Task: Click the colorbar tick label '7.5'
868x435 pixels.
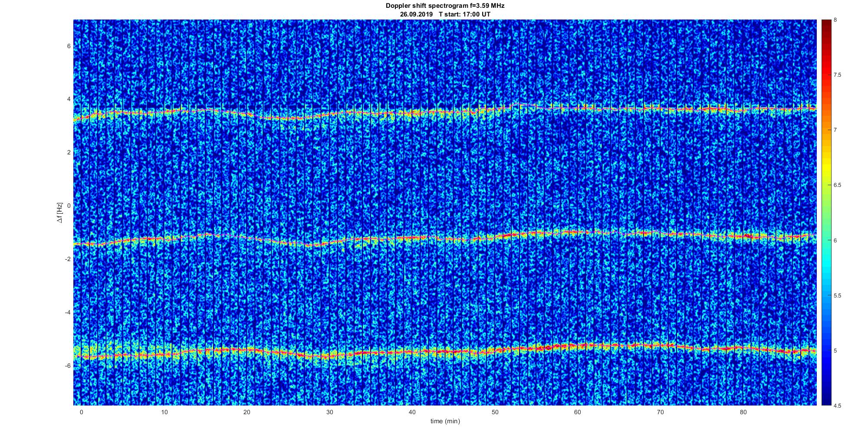Action: 837,75
